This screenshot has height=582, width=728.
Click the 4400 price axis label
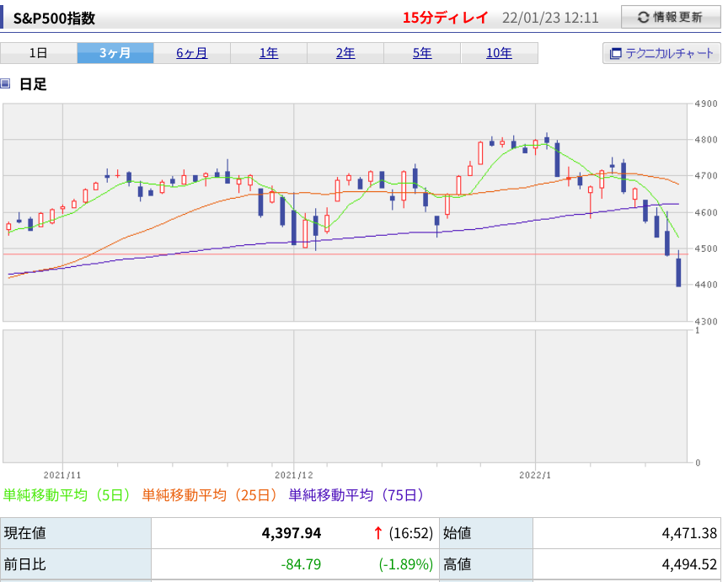706,285
